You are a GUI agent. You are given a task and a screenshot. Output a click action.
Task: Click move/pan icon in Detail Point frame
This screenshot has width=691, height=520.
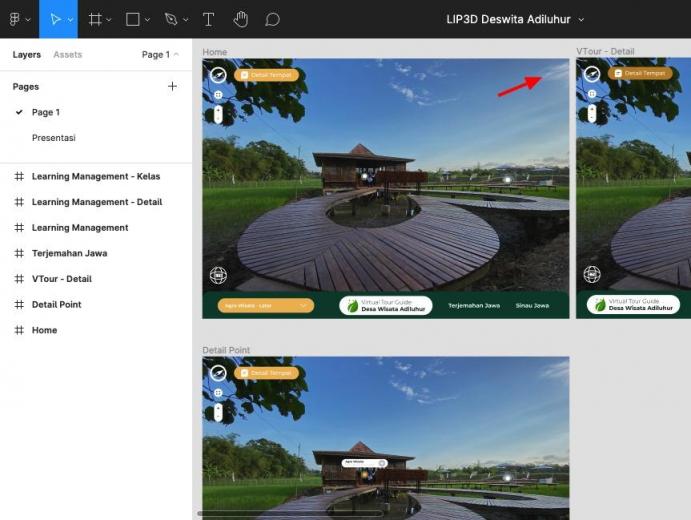218,393
